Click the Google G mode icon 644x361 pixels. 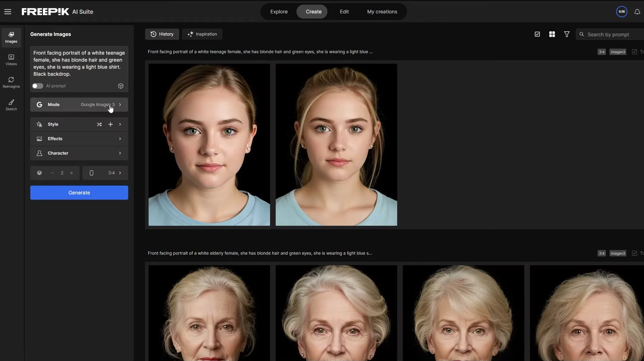coord(39,105)
